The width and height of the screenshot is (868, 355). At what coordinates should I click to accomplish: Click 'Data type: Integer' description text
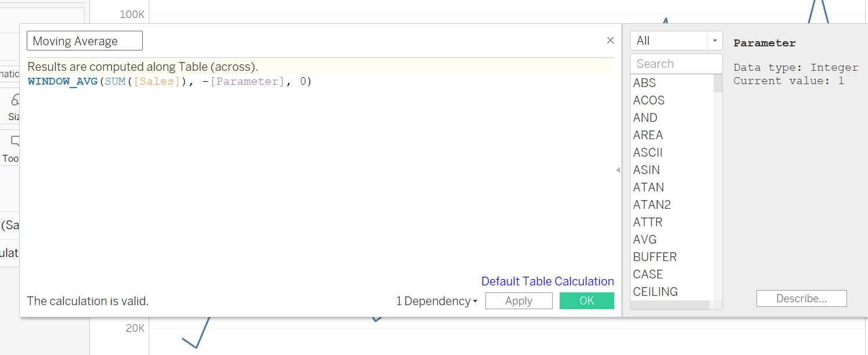[x=796, y=67]
